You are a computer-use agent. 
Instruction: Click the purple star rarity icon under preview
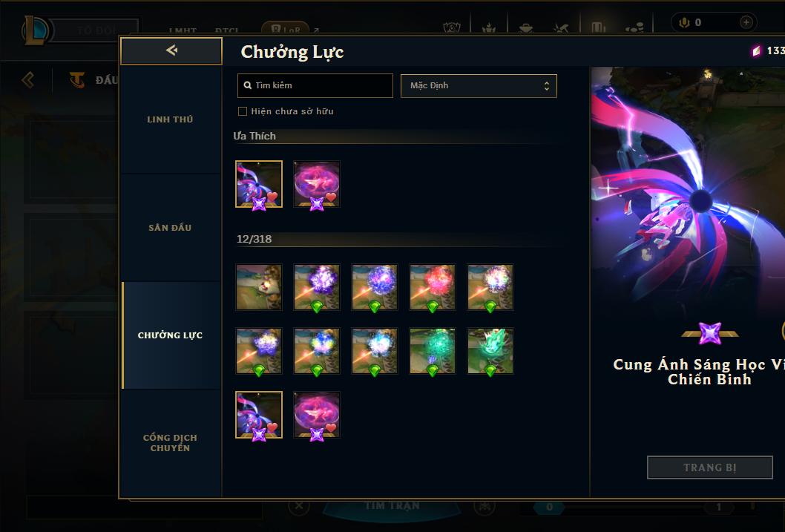tap(709, 333)
